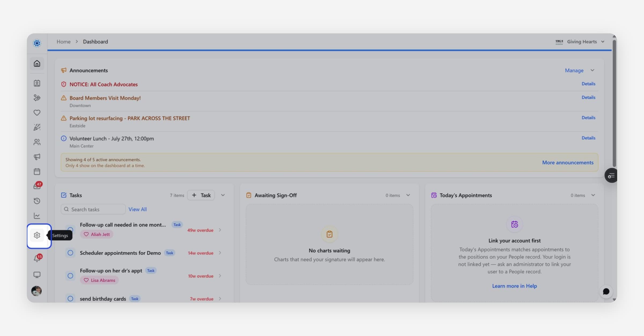
Task: Mark Follow-up on her dr's appt complete
Action: [70, 276]
